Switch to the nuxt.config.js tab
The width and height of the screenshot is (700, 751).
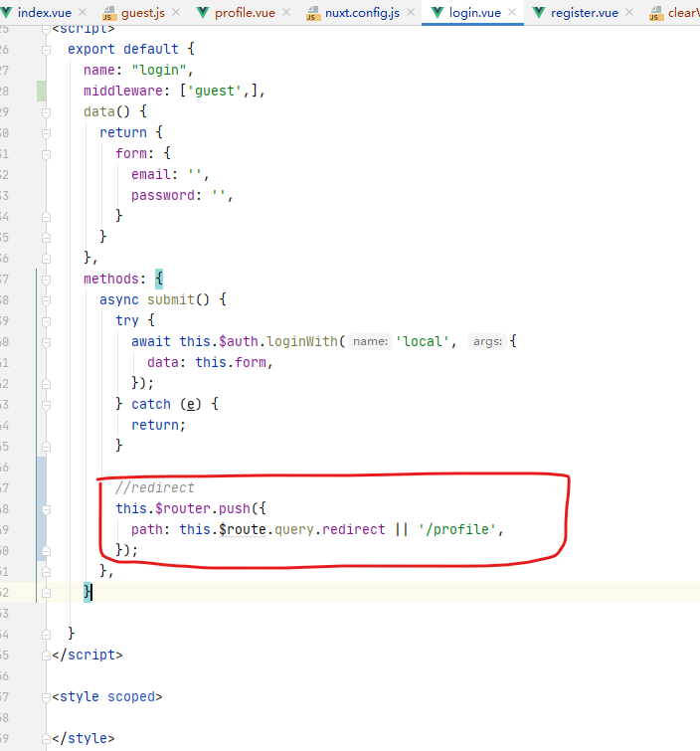coord(362,13)
